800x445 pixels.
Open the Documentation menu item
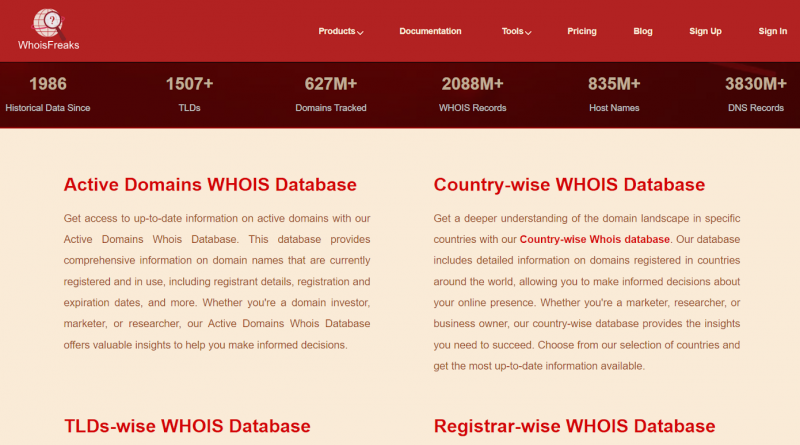430,31
